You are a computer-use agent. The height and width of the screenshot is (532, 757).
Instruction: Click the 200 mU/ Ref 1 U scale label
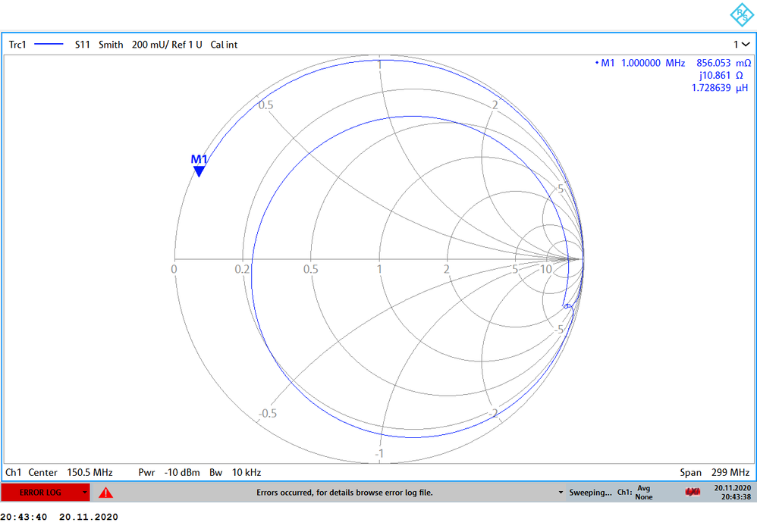click(x=167, y=45)
